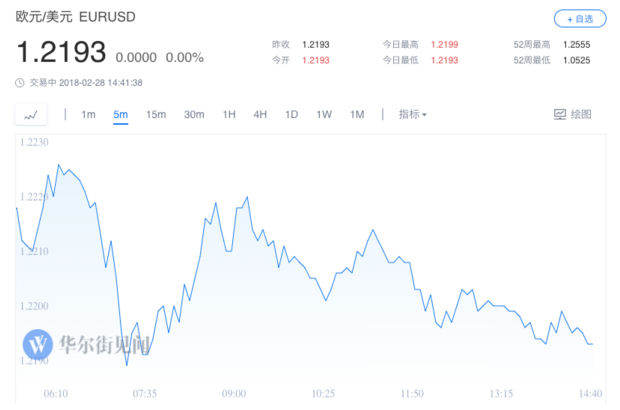The height and width of the screenshot is (410, 620).
Task: Select the 1W weekly interval
Action: (x=324, y=115)
